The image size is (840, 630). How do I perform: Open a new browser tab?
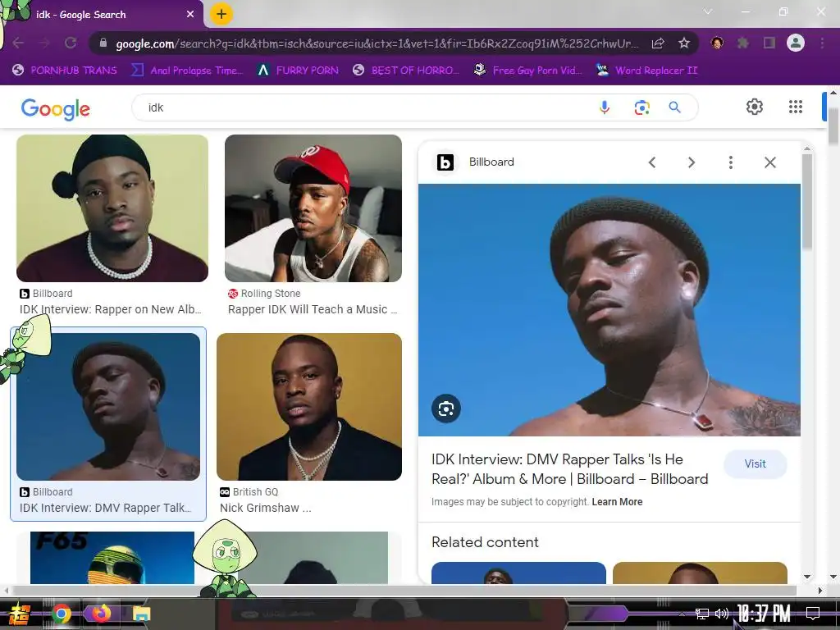[221, 14]
